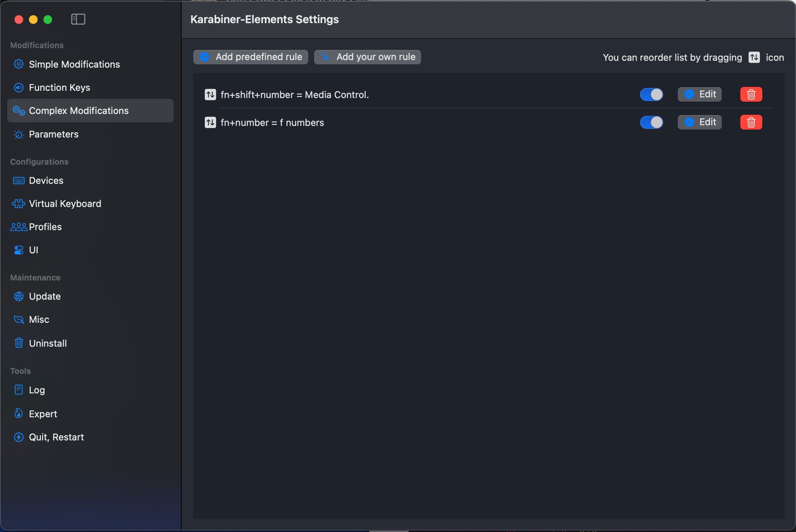The image size is (796, 532).
Task: Select Complex Modifications in sidebar
Action: (x=90, y=111)
